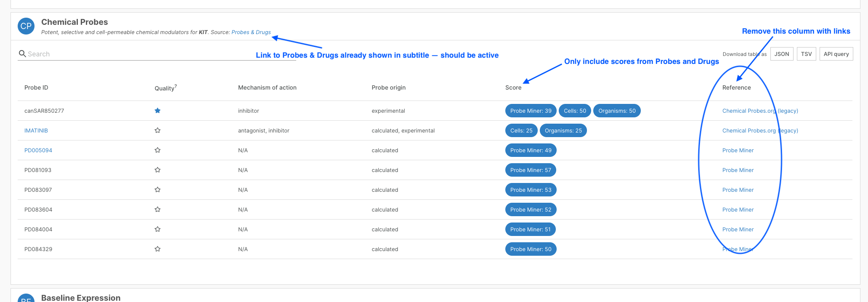This screenshot has width=868, height=302.
Task: Open Probe Miner reference for PD083604
Action: point(738,209)
